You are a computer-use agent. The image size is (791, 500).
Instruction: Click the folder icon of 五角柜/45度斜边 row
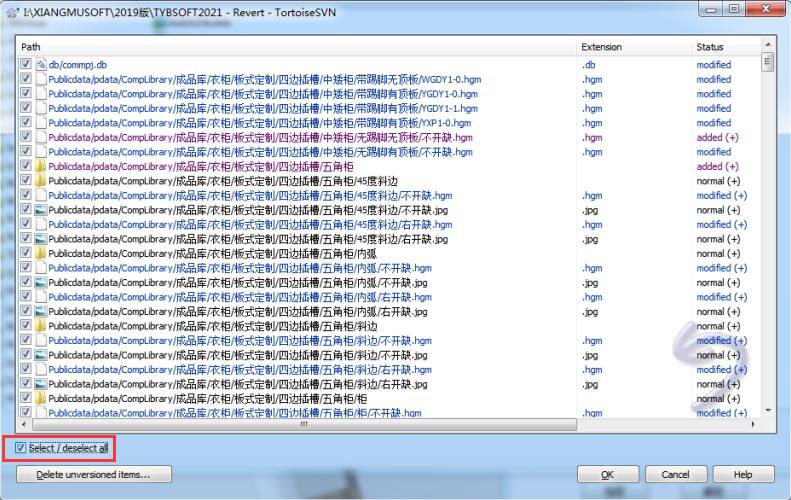41,181
